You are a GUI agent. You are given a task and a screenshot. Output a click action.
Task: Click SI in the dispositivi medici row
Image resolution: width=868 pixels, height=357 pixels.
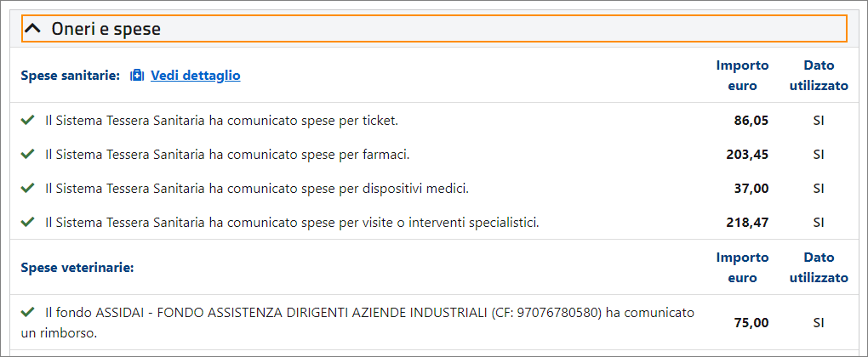(819, 189)
